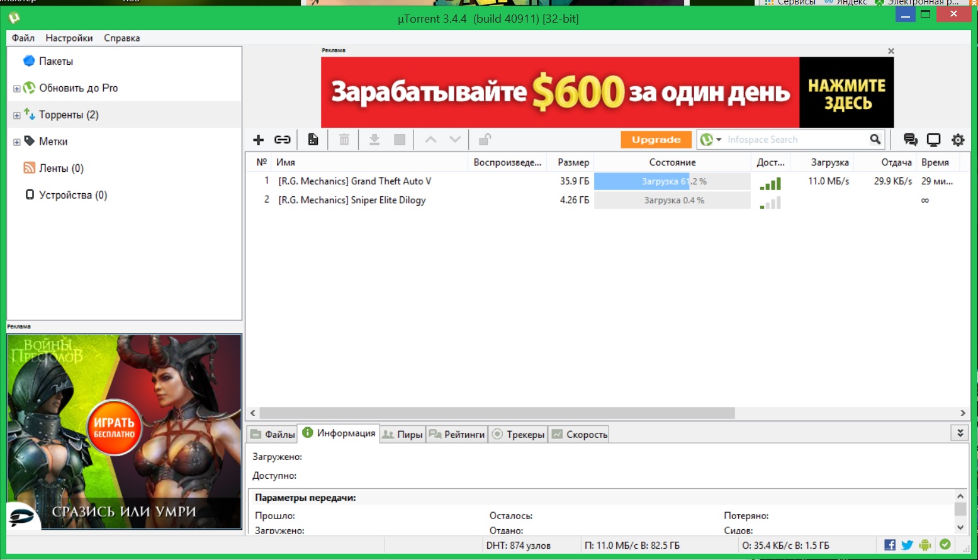The height and width of the screenshot is (560, 978).
Task: Open the Справка menu
Action: click(x=122, y=38)
